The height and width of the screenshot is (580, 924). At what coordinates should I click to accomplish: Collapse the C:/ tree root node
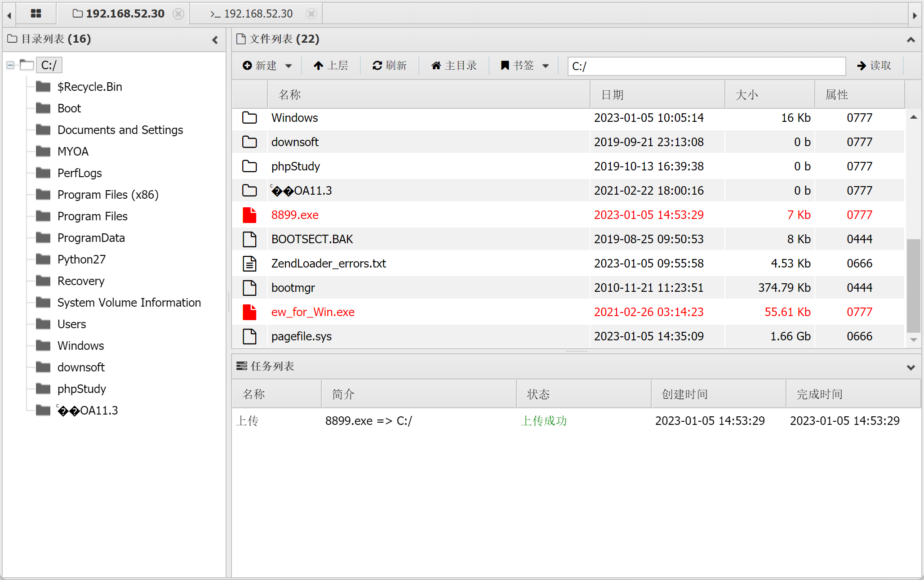[10, 66]
